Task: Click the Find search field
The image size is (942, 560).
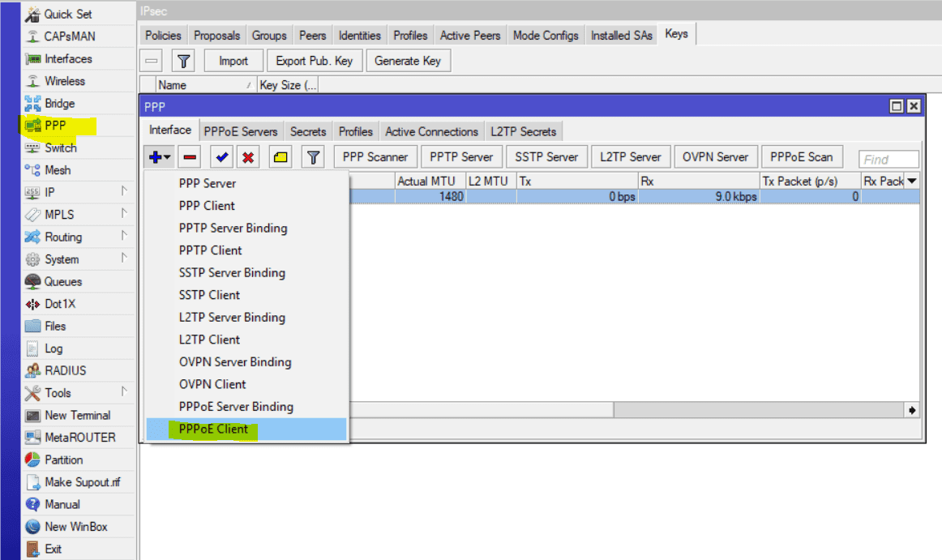Action: 888,160
